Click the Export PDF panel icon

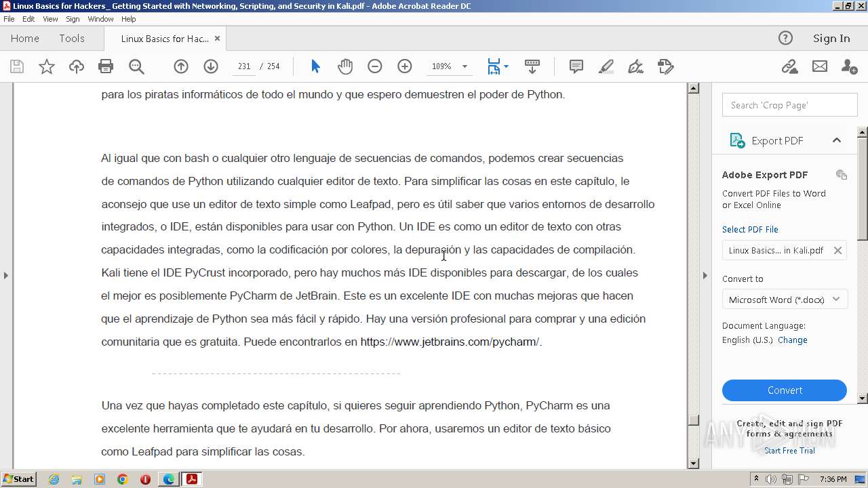[x=737, y=140]
